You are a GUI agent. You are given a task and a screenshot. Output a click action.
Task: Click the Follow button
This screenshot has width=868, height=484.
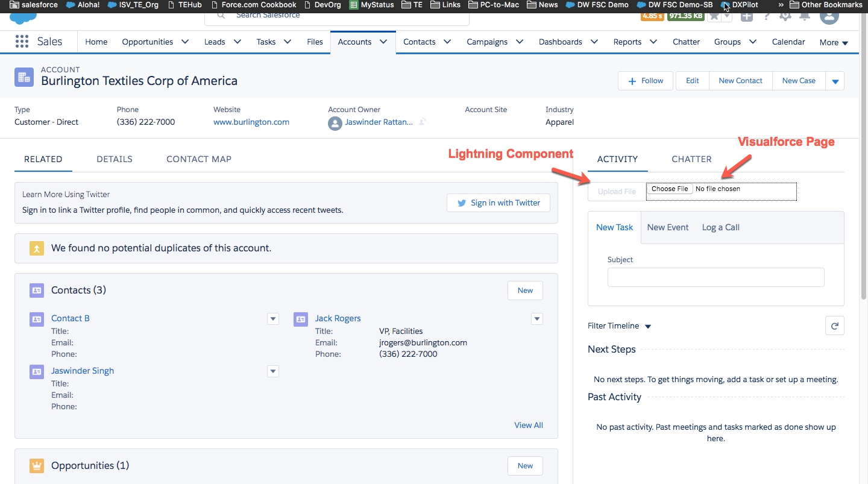[x=646, y=81]
